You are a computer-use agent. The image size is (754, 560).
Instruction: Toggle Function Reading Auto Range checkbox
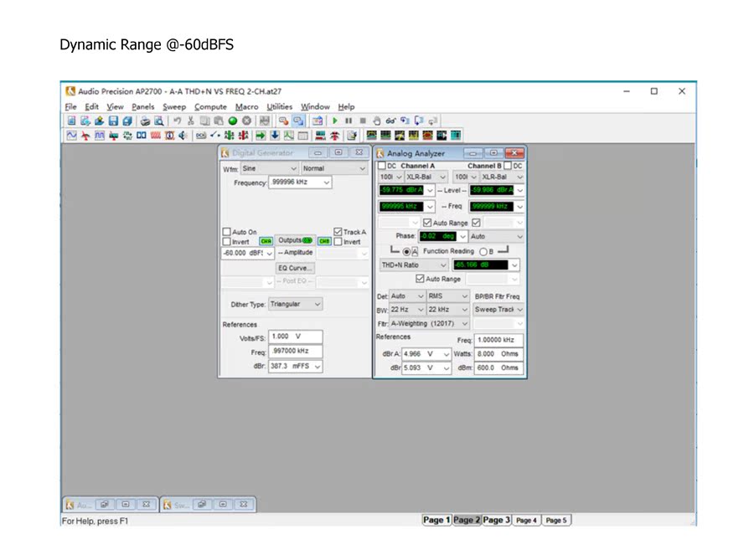(x=420, y=279)
